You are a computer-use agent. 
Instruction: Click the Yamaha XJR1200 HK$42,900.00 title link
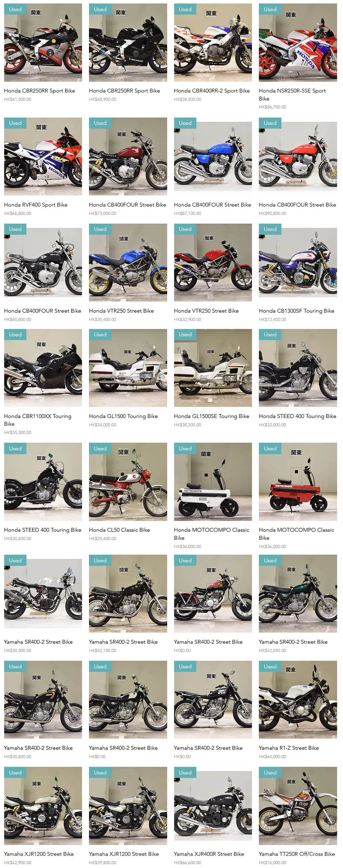[39, 854]
